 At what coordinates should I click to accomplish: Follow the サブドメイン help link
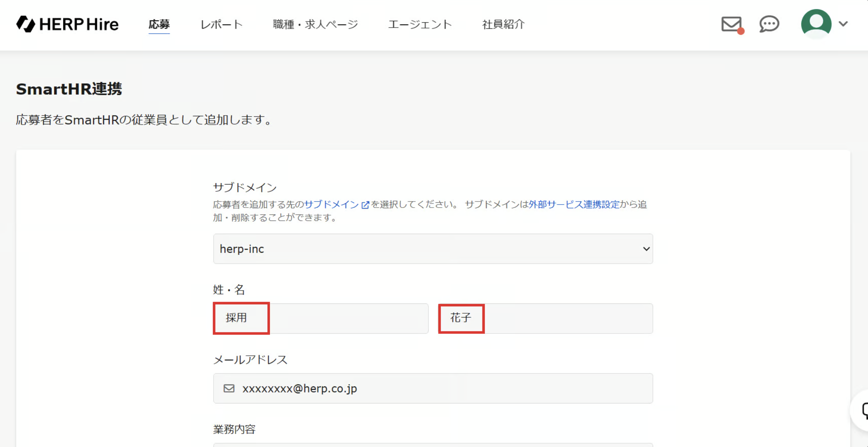click(331, 205)
